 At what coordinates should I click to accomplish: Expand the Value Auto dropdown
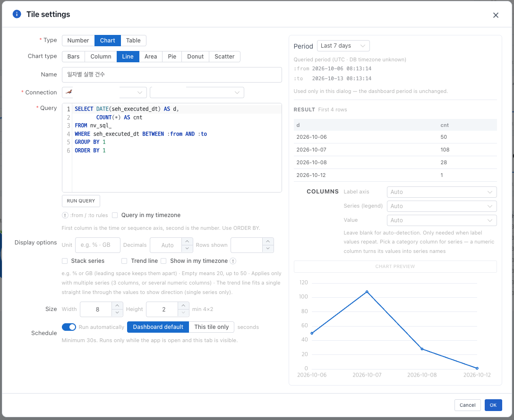pyautogui.click(x=442, y=220)
